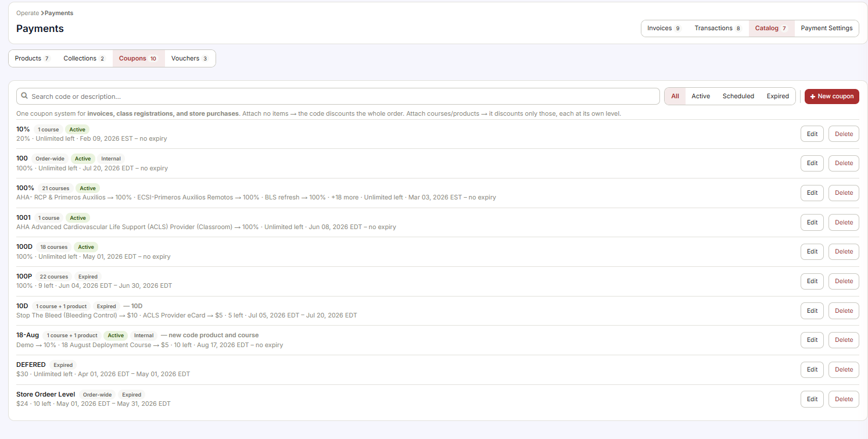Delete the DEFERED coupon
868x439 pixels.
pos(844,369)
